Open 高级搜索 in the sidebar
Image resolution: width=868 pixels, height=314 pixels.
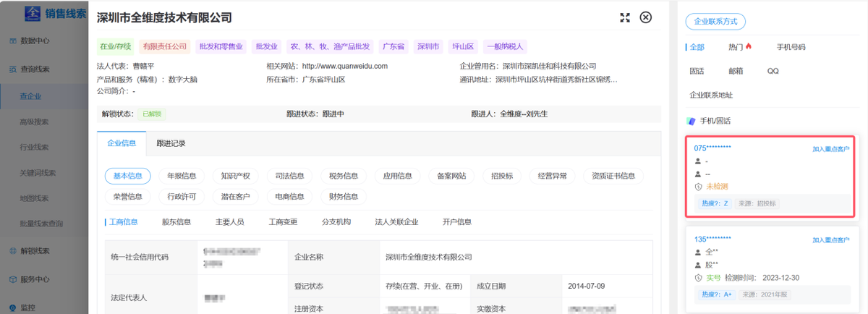(x=34, y=122)
